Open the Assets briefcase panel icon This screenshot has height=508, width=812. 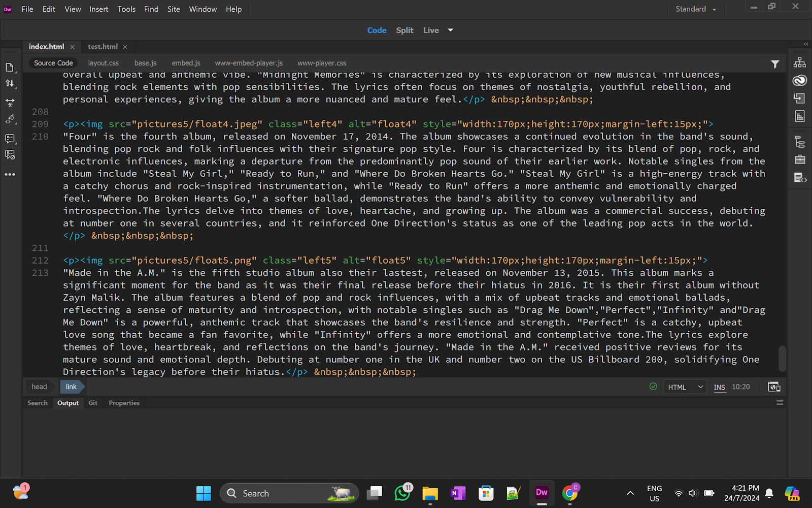pos(800,160)
